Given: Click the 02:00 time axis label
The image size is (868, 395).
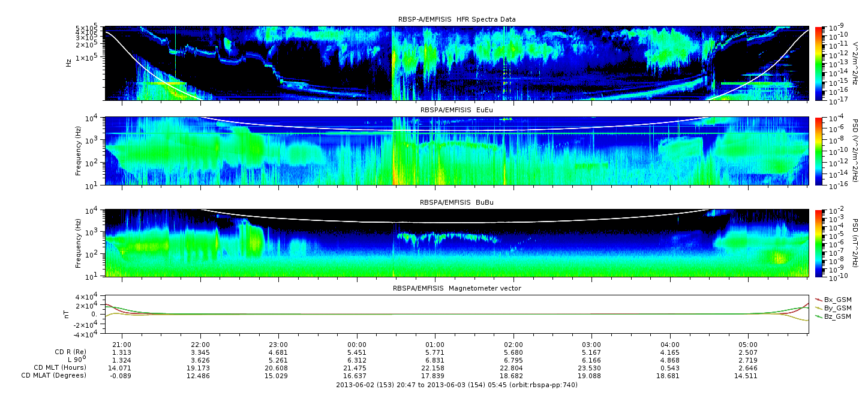Looking at the screenshot, I should click(x=513, y=344).
